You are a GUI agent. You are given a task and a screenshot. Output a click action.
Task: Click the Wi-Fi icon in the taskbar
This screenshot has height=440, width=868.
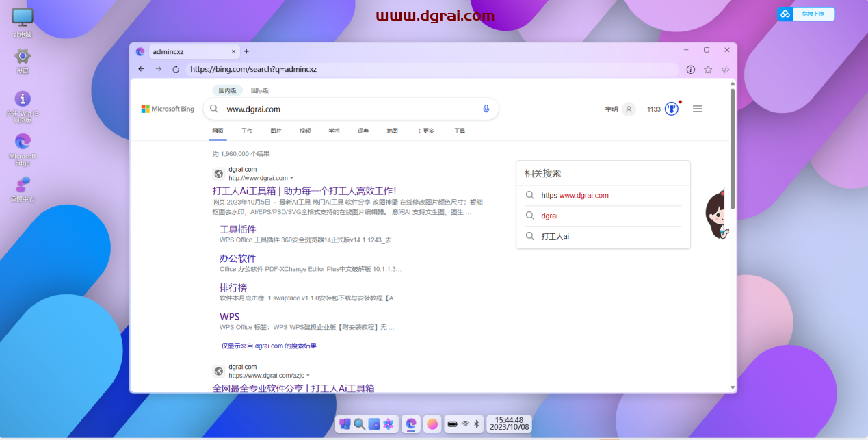(x=465, y=424)
